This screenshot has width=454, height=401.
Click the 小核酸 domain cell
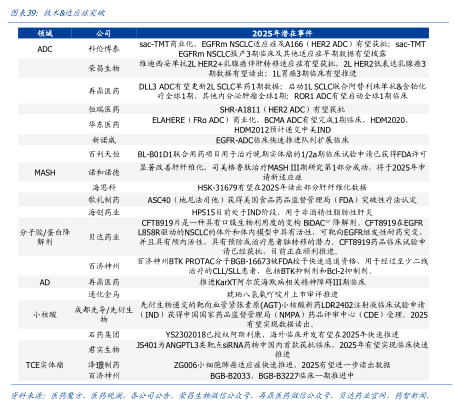tap(45, 314)
